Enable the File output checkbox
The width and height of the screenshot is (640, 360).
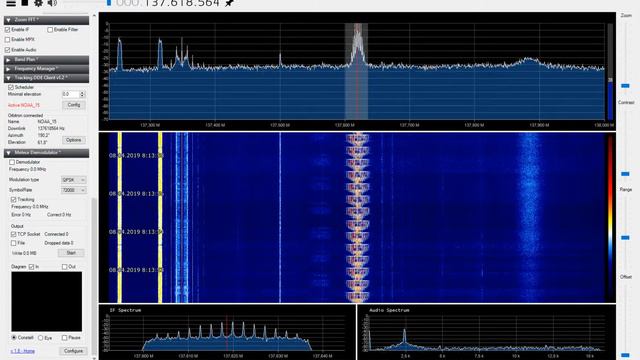(x=13, y=243)
